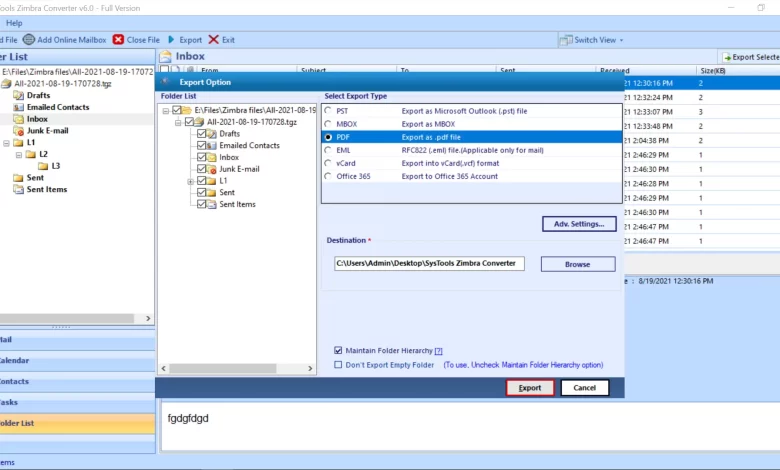780x470 pixels.
Task: Uncheck Sent Items checkbox in export tree
Action: coord(201,204)
